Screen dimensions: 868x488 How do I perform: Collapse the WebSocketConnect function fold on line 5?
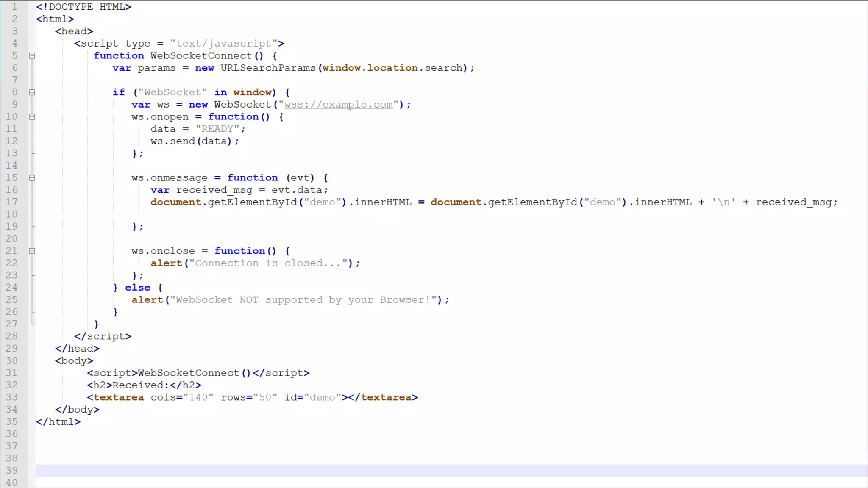(32, 56)
